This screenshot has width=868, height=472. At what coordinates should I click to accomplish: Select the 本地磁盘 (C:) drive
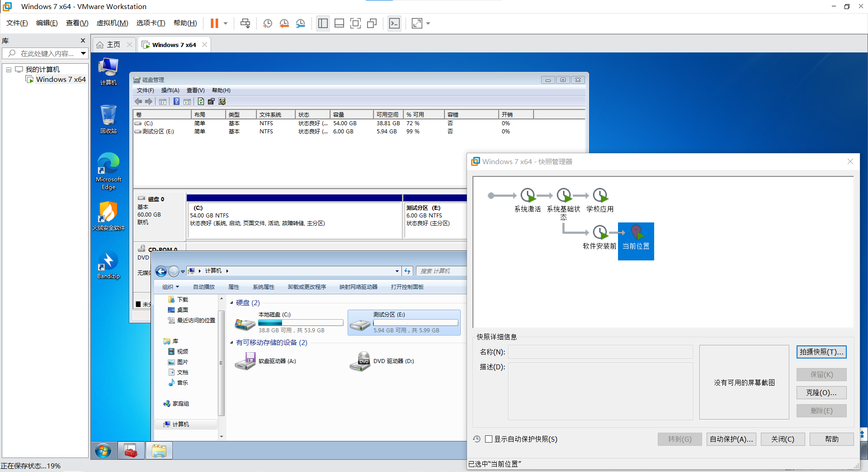click(x=289, y=322)
